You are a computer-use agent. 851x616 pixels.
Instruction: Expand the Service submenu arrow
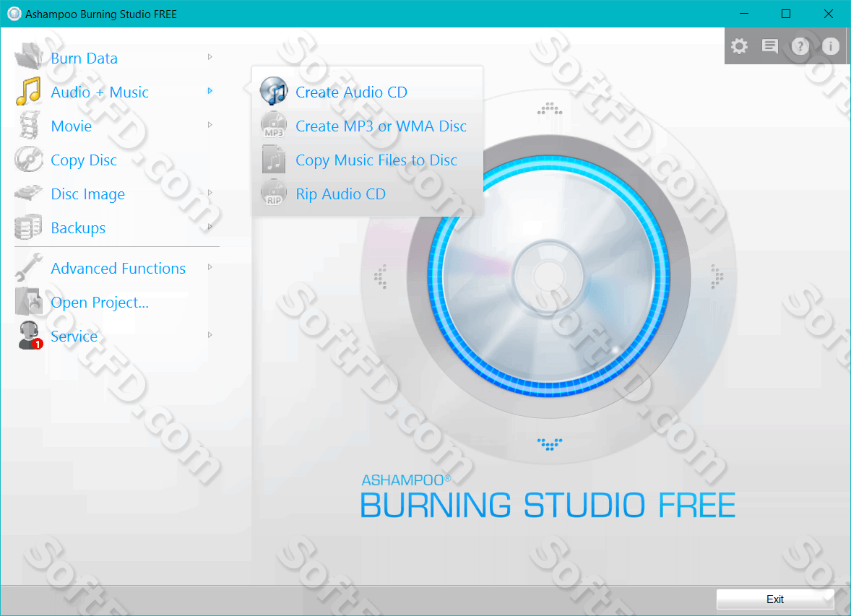(210, 335)
